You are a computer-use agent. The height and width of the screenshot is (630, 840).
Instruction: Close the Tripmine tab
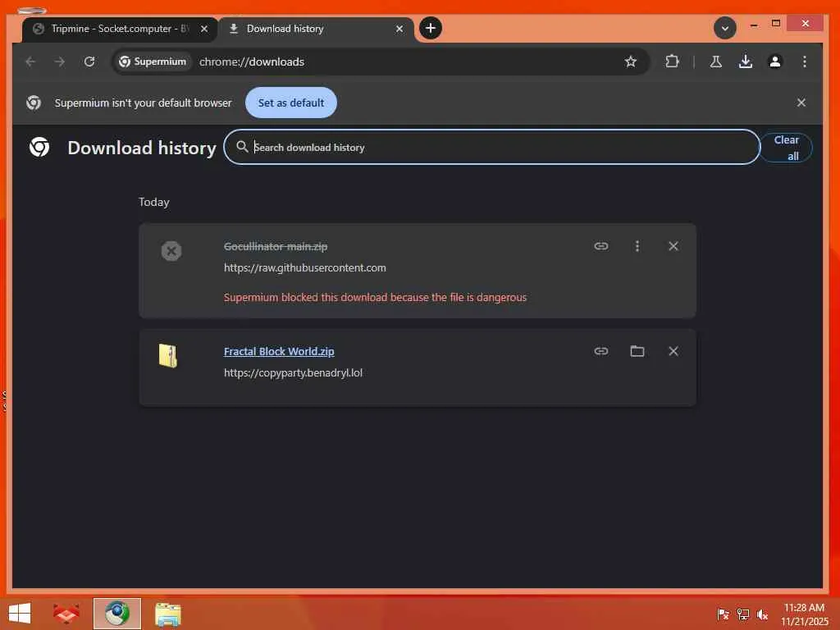coord(204,29)
